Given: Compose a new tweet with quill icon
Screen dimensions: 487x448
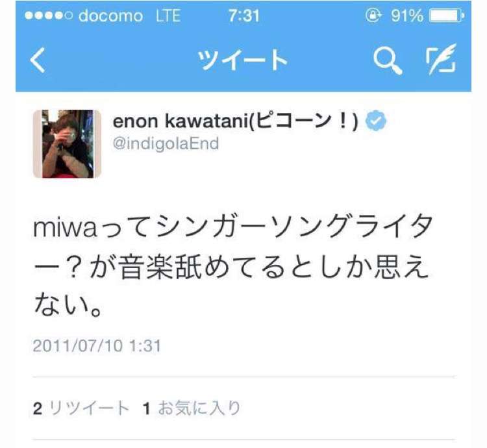Looking at the screenshot, I should click(x=442, y=59).
